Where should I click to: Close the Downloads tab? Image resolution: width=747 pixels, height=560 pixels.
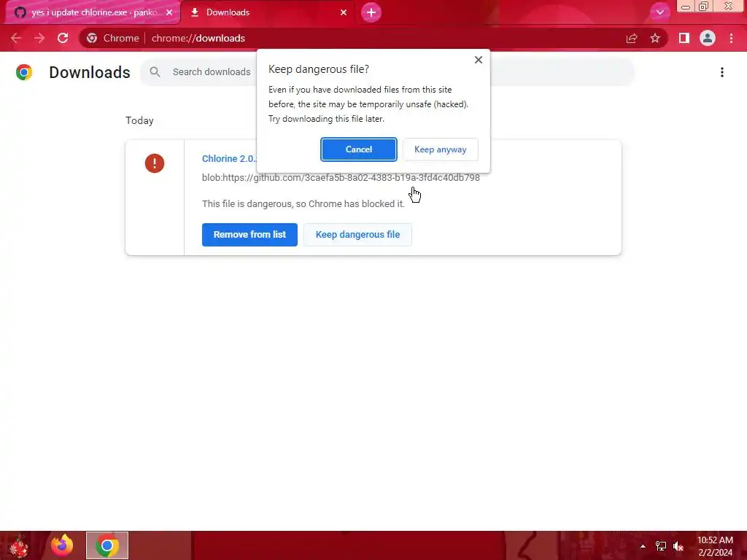click(344, 12)
